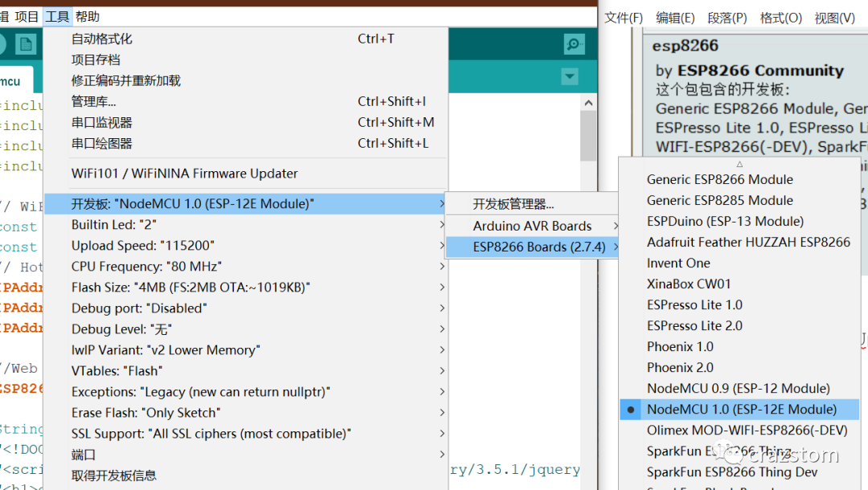Select NodeMCU 1.0 (ESP-12E Module) board option

(741, 409)
